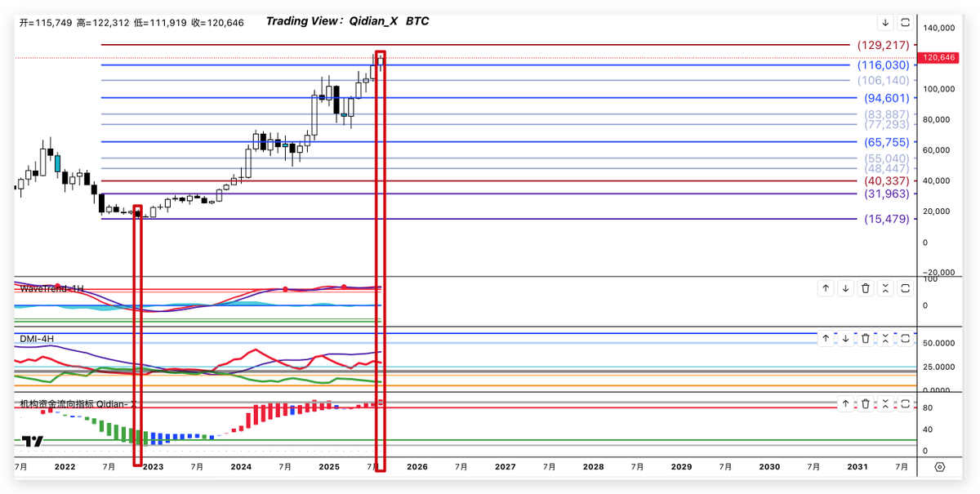Click the current price label 120,646
The image size is (980, 494).
pos(937,58)
